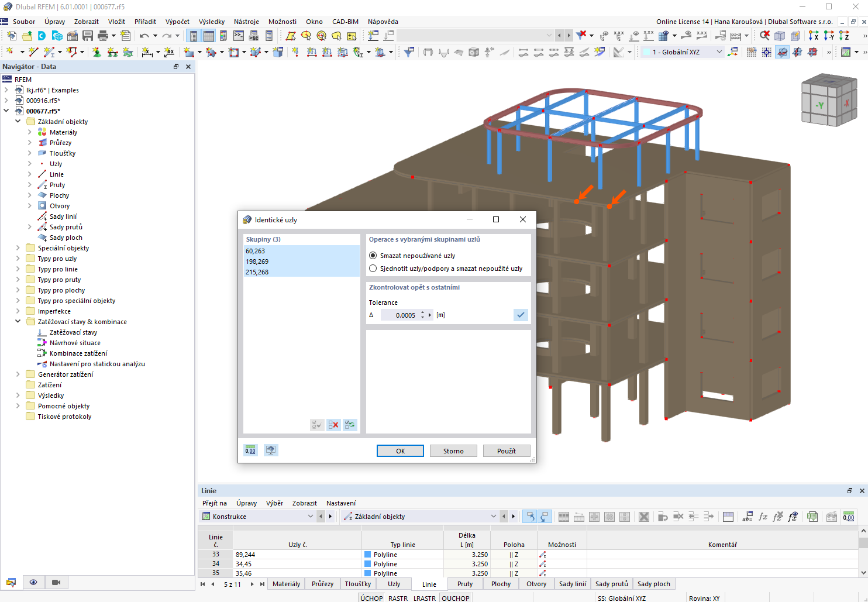868x602 pixels.
Task: Toggle OUCHOP object snap in status bar
Action: (x=456, y=598)
